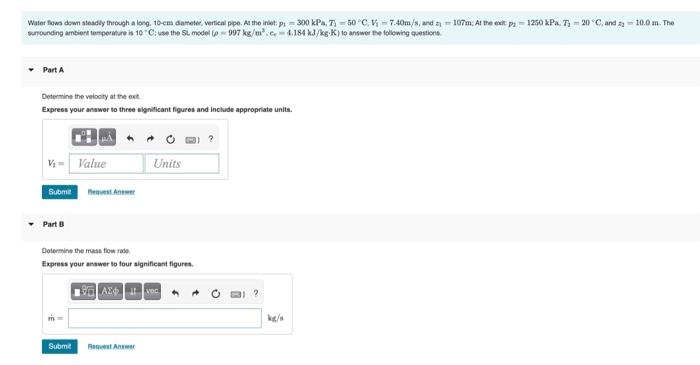The image size is (700, 365).
Task: Submit the Part A answer
Action: (x=60, y=192)
